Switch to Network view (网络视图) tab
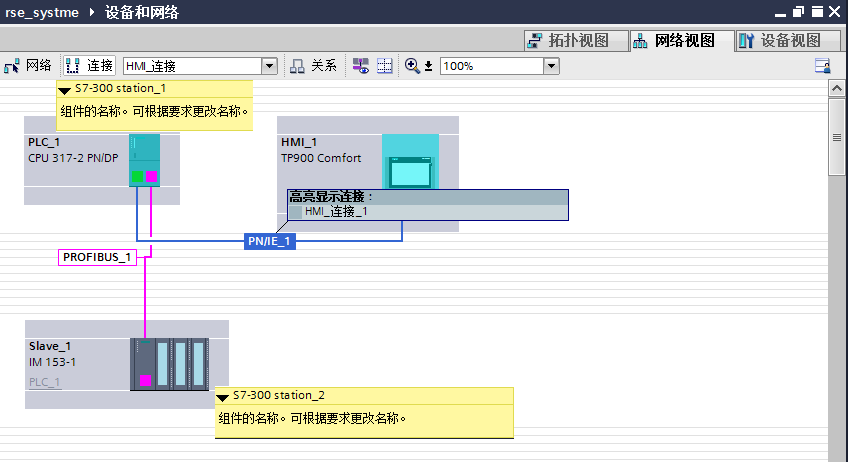The width and height of the screenshot is (848, 462). click(x=682, y=41)
